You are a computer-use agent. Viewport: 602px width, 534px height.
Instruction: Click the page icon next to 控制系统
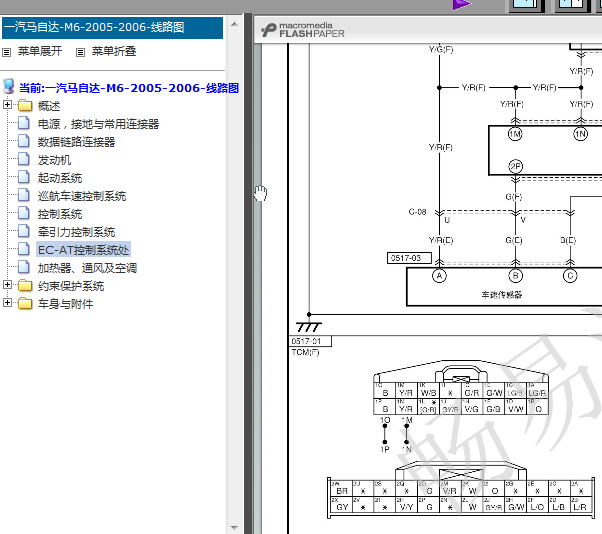point(24,213)
